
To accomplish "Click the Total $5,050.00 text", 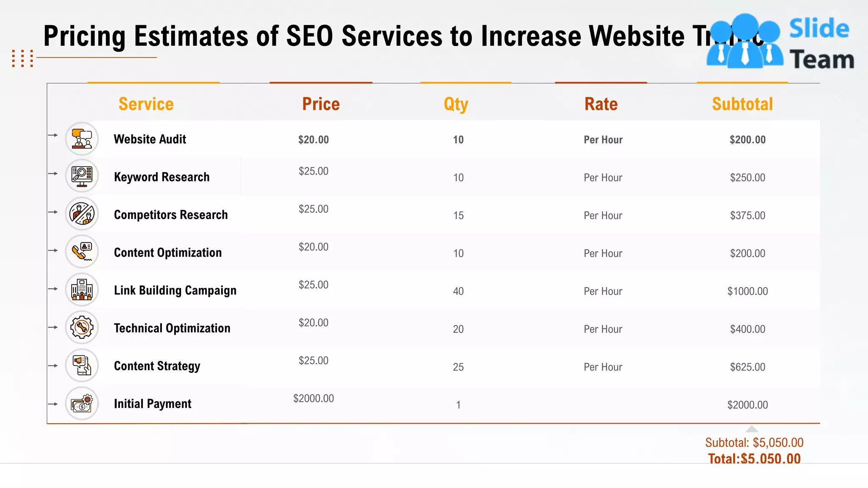I will coord(754,458).
